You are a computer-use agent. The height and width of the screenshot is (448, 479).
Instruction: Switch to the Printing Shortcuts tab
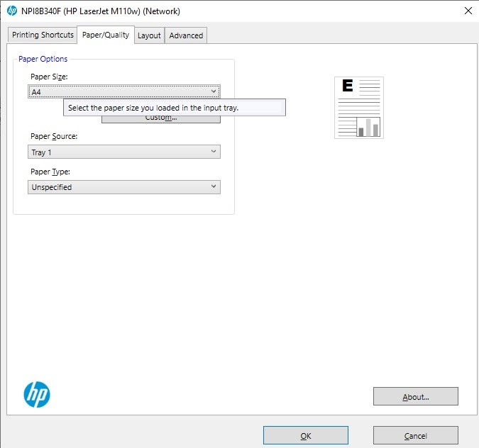click(x=43, y=35)
